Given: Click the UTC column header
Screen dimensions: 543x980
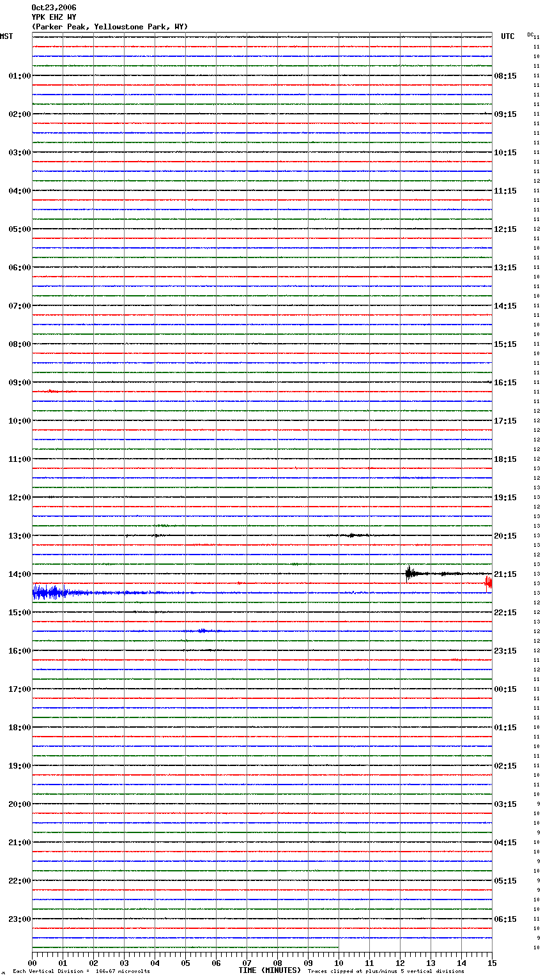Looking at the screenshot, I should pos(508,36).
